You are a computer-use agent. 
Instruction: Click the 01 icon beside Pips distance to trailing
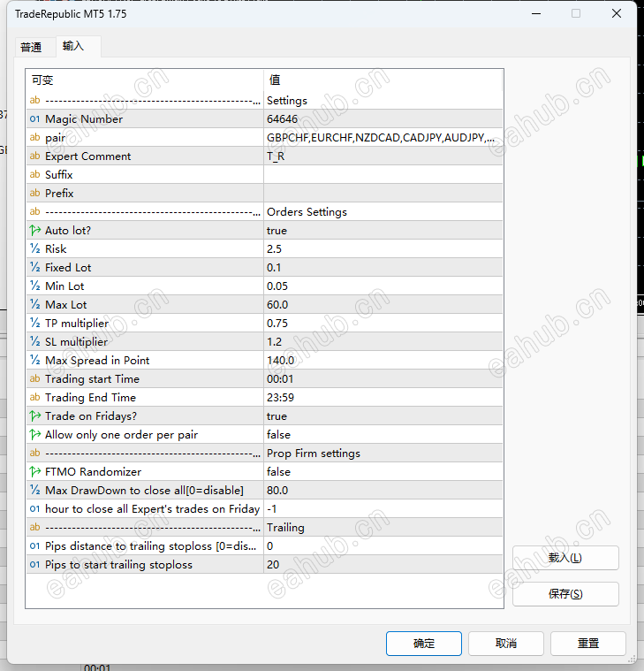35,546
